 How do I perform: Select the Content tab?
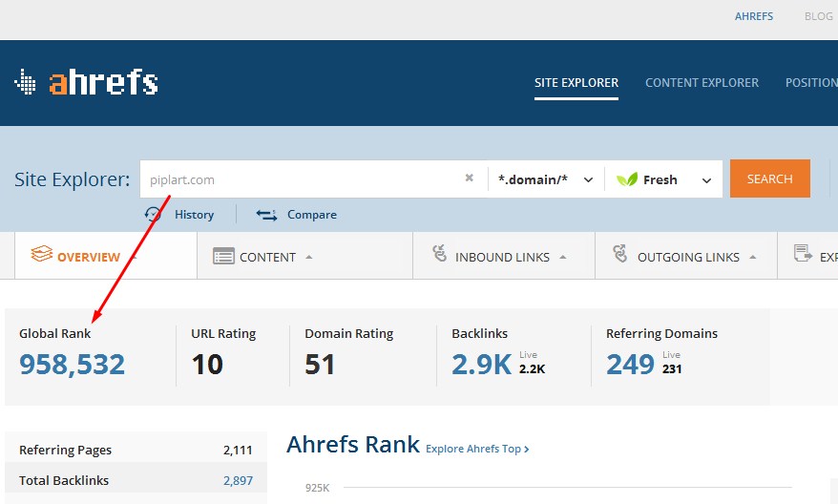tap(304, 256)
